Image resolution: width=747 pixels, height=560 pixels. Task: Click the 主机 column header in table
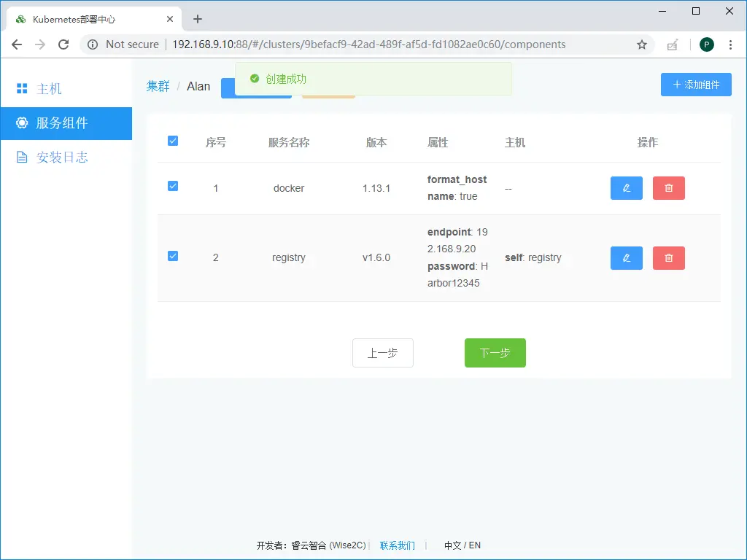(x=515, y=142)
